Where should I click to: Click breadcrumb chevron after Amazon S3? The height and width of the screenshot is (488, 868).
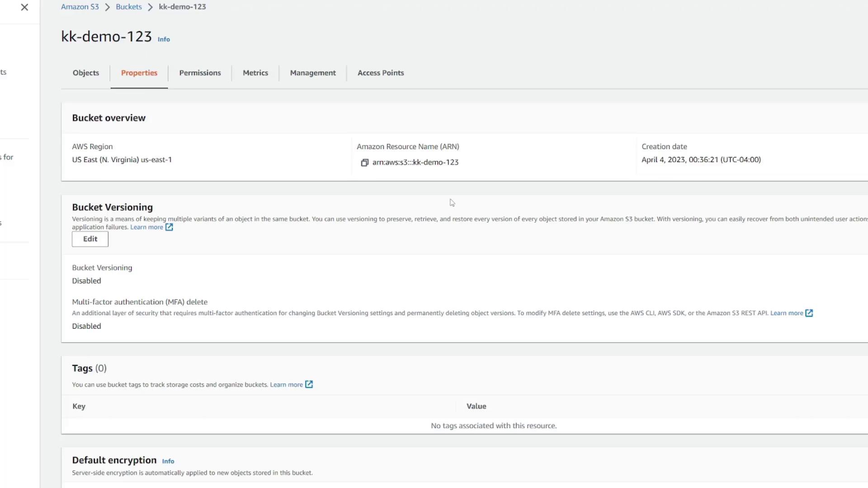point(108,7)
